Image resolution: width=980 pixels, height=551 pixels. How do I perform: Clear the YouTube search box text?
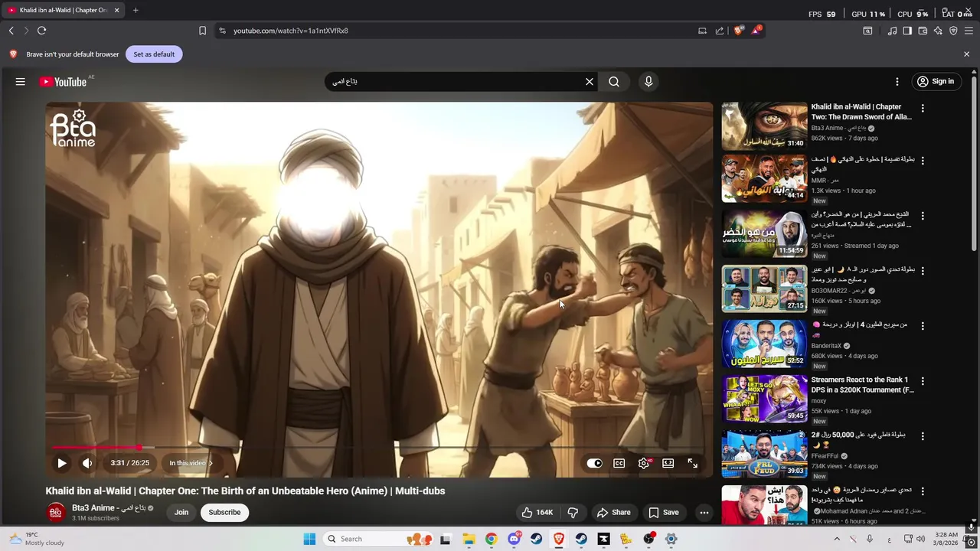pos(590,82)
